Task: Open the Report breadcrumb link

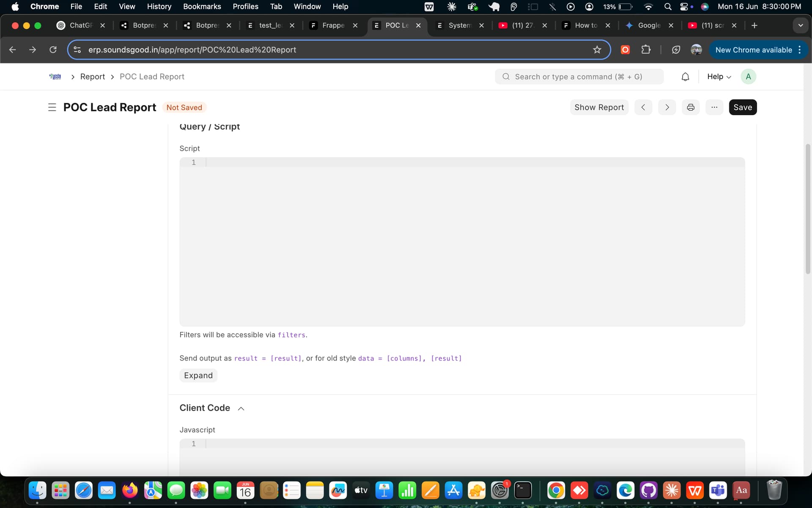Action: tap(92, 77)
